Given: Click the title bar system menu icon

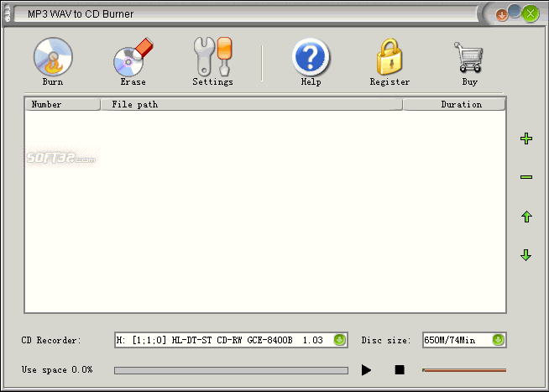Looking at the screenshot, I should pos(8,13).
